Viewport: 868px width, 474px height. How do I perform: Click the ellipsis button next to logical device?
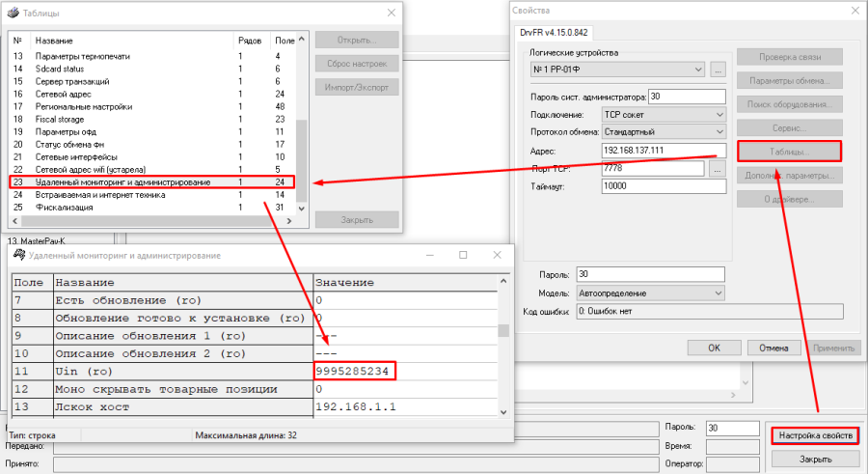(x=718, y=70)
